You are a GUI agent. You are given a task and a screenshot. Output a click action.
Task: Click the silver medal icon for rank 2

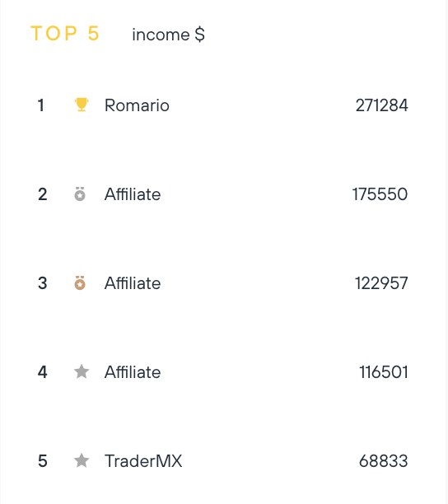coord(80,194)
